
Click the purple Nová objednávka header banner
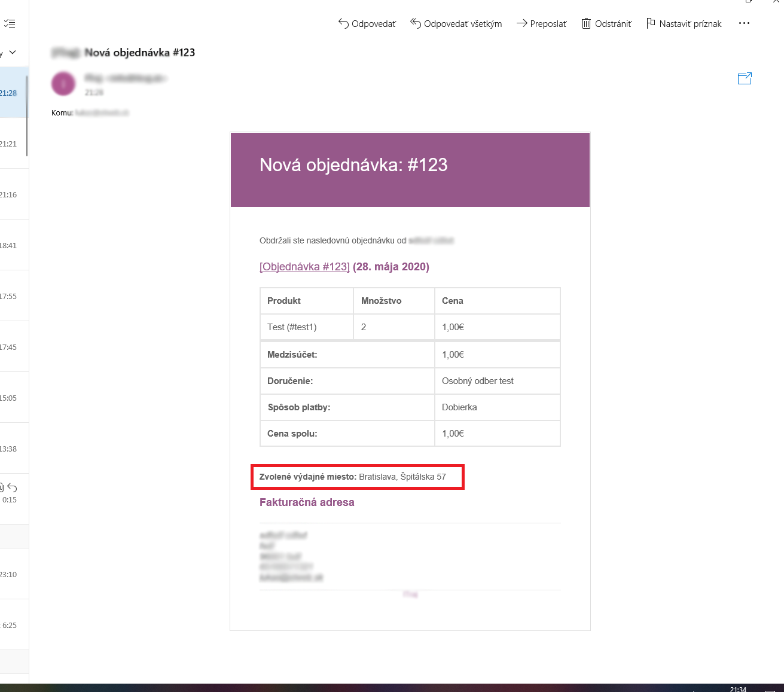(410, 170)
